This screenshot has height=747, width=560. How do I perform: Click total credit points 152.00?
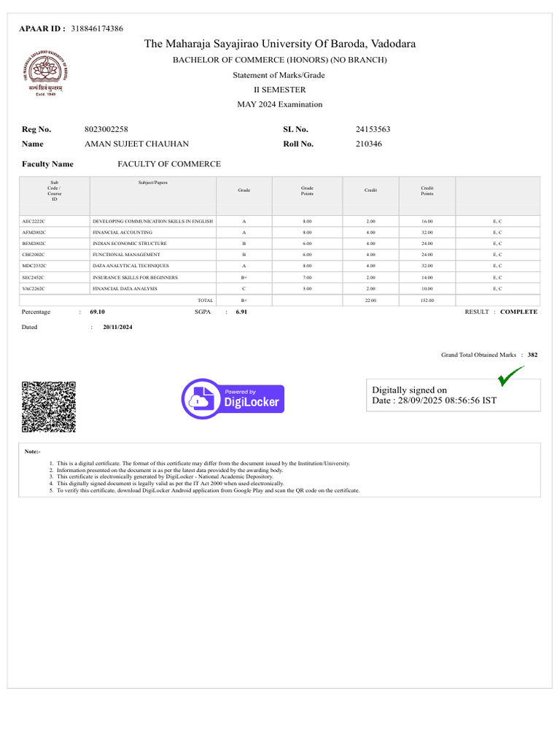[427, 301]
